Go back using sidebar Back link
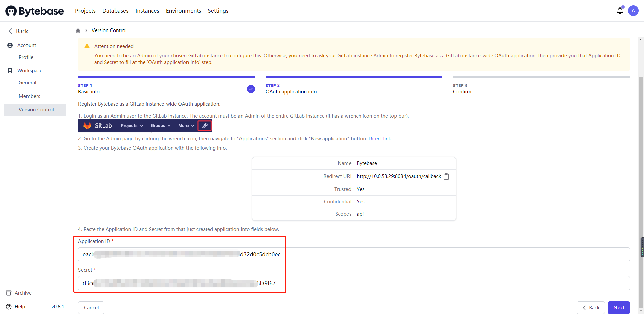This screenshot has height=314, width=644. pyautogui.click(x=19, y=31)
